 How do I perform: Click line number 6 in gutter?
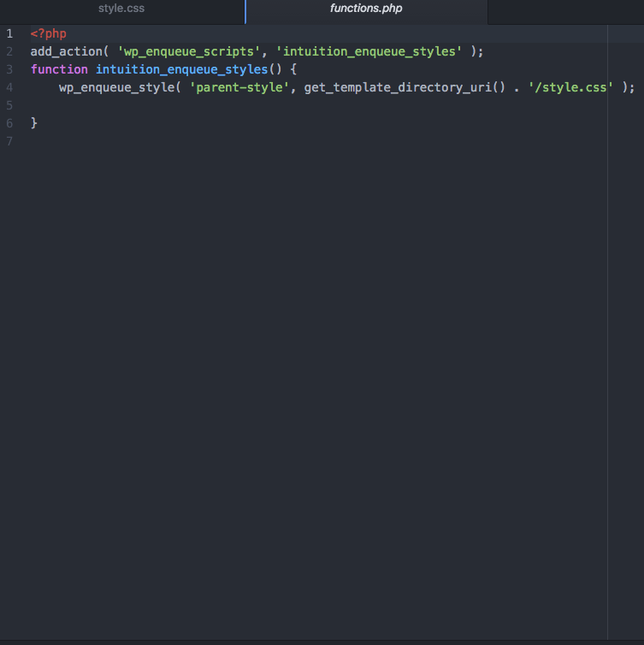pos(9,123)
